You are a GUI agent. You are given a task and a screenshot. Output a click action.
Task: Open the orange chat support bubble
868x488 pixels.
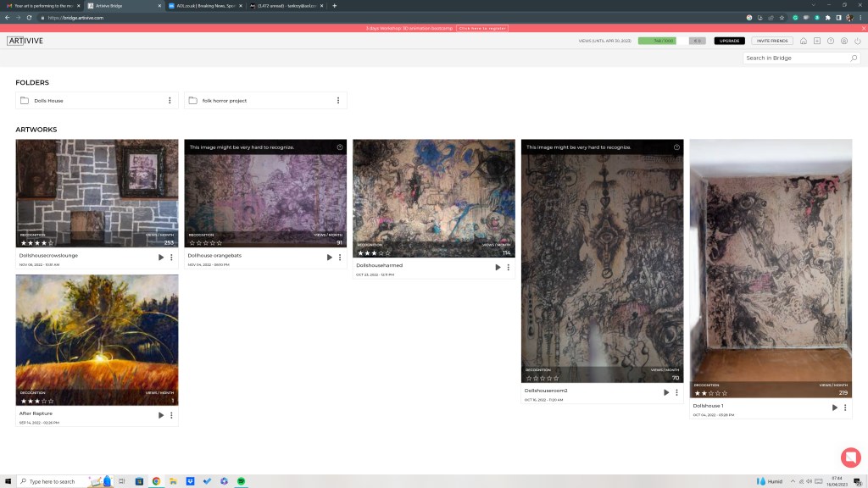(x=850, y=456)
